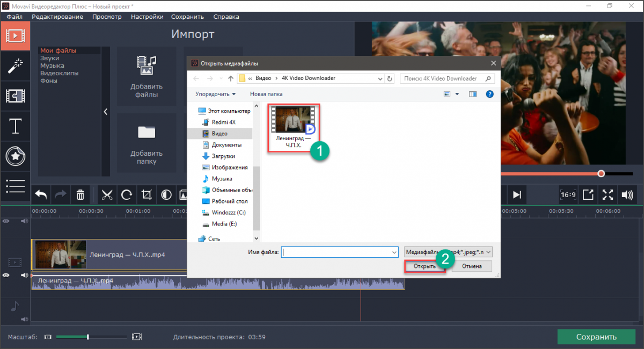644x349 pixels.
Task: Mute the video track audio
Action: click(x=24, y=275)
